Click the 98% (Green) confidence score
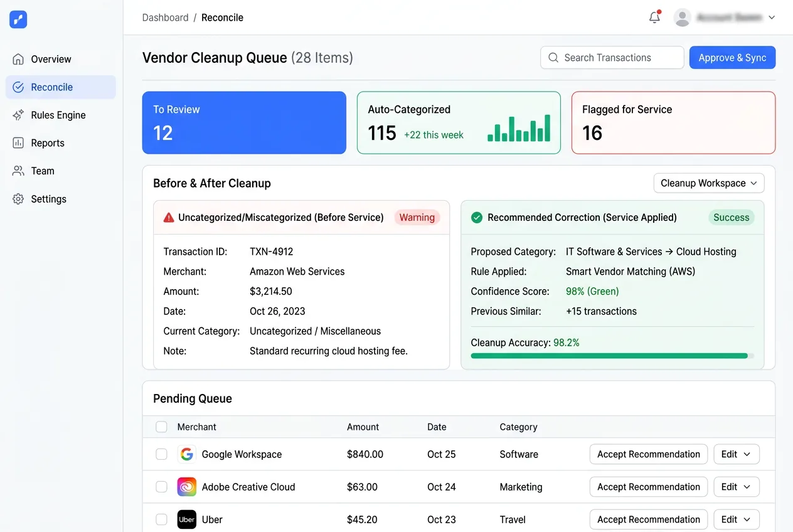Viewport: 793px width, 532px height. [592, 291]
